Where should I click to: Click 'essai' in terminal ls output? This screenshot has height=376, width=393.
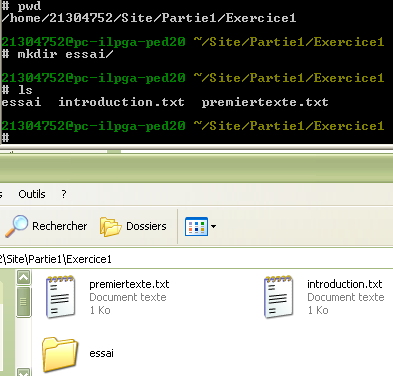point(21,102)
